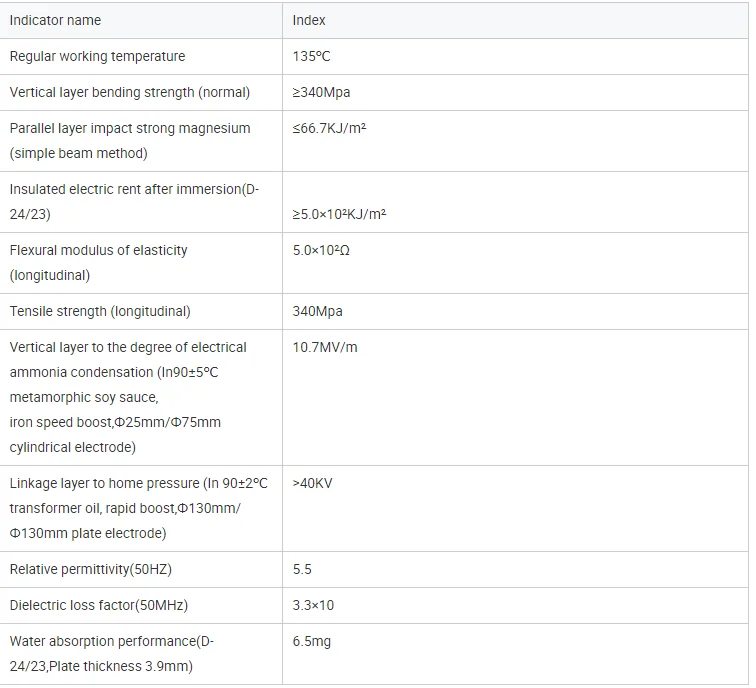Select the "Regular working temperature" cell
Viewport: 756px width, 688px height.
(97, 56)
